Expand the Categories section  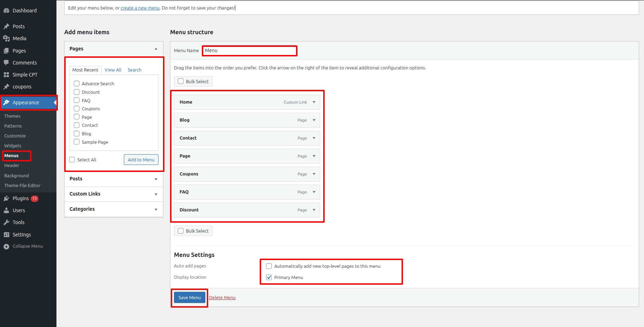coord(156,209)
